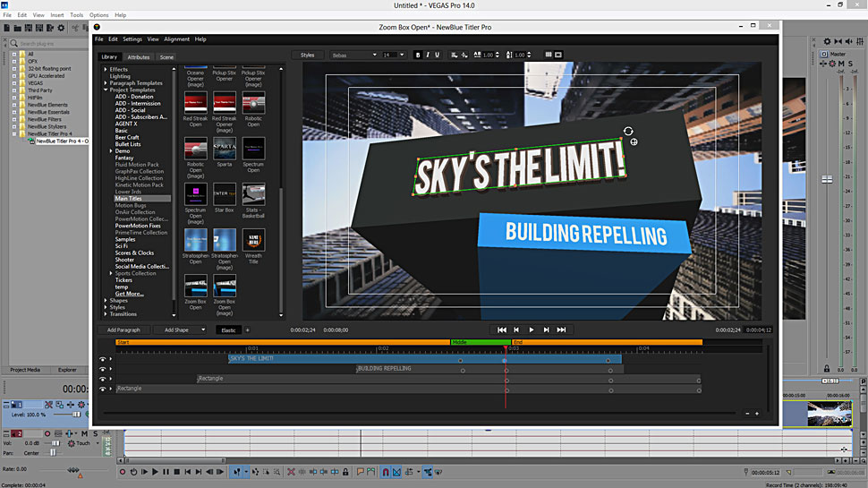This screenshot has width=868, height=488.
Task: Select the Sparta template thumbnail
Action: [224, 149]
